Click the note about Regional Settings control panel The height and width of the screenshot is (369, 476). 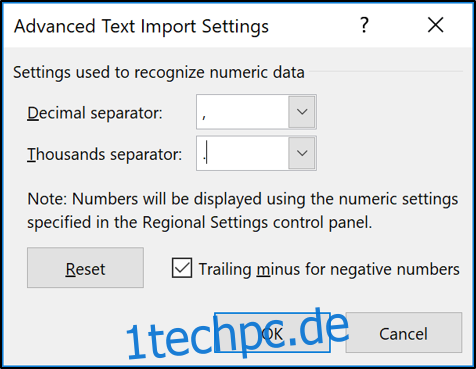pos(243,211)
